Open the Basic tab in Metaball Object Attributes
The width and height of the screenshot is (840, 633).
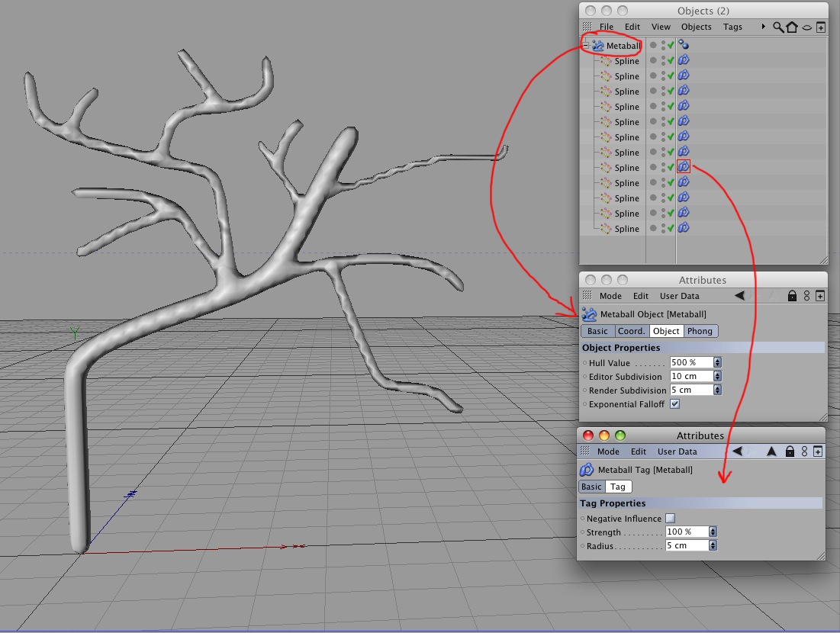pyautogui.click(x=598, y=331)
